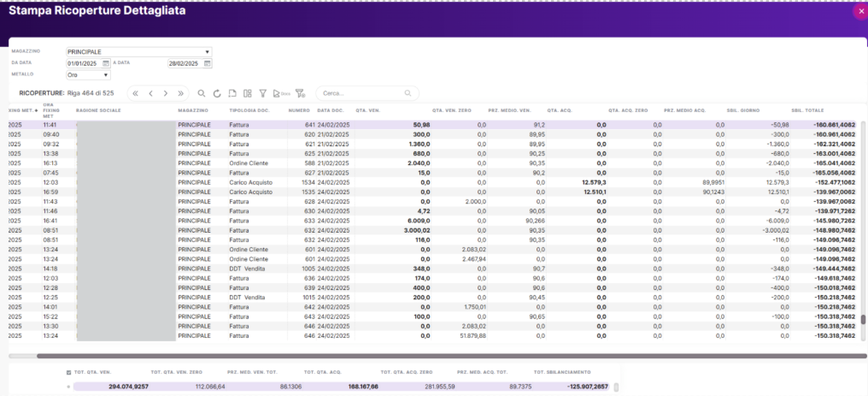Open the Da Data calendar picker
The height and width of the screenshot is (396, 868).
[x=106, y=63]
